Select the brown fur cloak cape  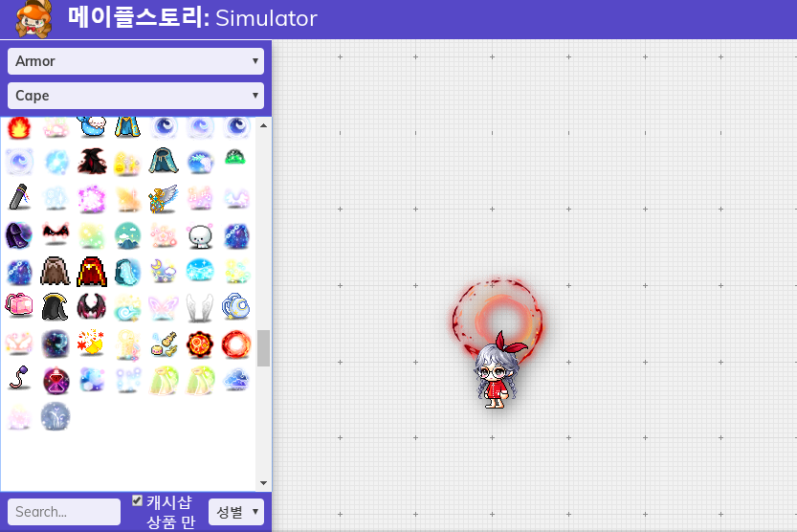click(55, 271)
